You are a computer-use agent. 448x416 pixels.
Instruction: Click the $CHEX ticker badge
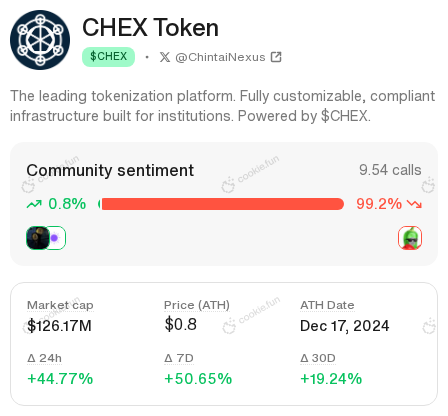(109, 57)
